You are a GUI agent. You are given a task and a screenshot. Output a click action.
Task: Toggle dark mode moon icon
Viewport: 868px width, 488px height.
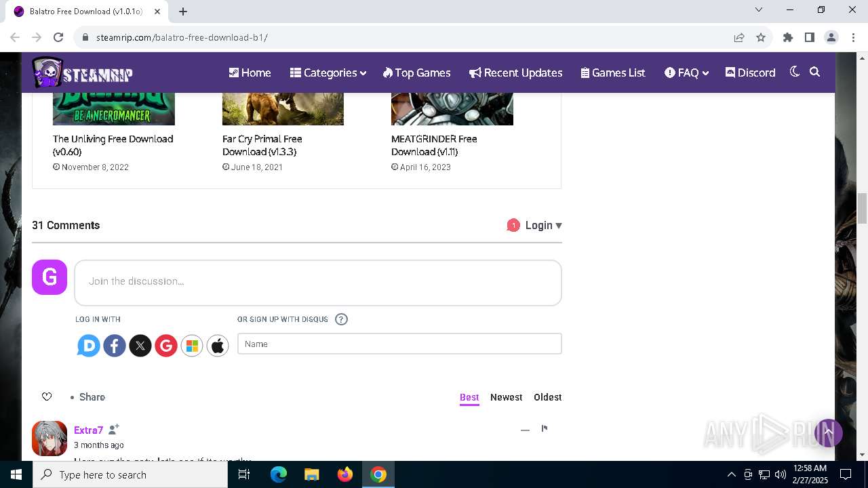[795, 72]
